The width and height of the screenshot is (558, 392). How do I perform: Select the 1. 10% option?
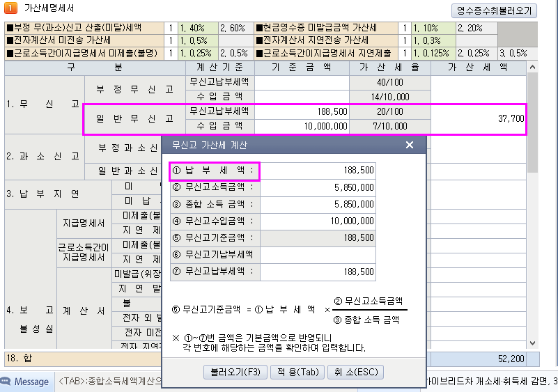click(433, 28)
